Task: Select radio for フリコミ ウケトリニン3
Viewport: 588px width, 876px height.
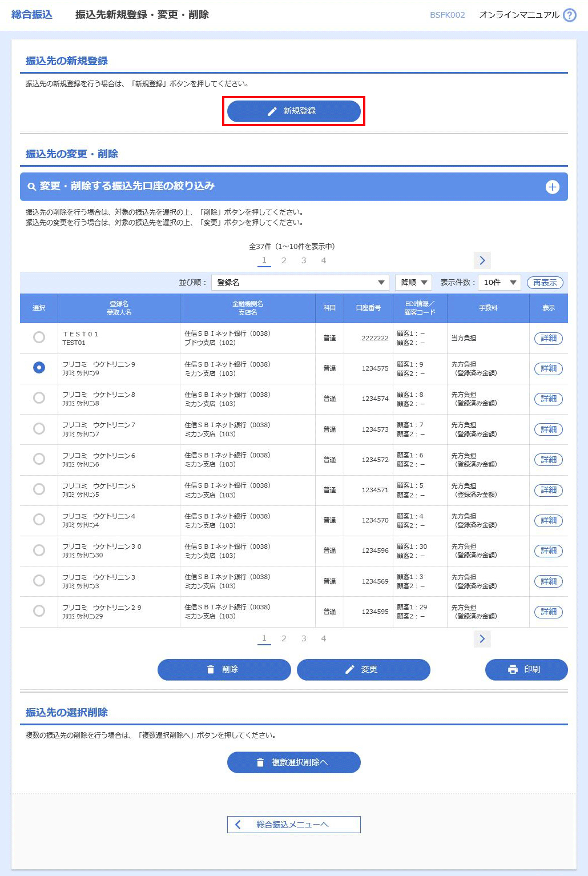Action: [x=39, y=580]
